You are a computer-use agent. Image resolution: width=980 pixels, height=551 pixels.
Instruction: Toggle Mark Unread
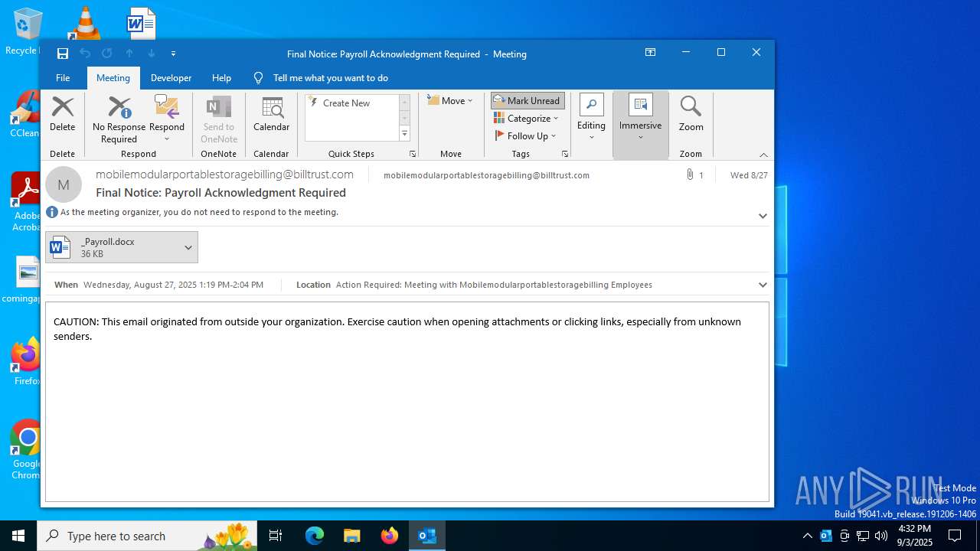[528, 100]
